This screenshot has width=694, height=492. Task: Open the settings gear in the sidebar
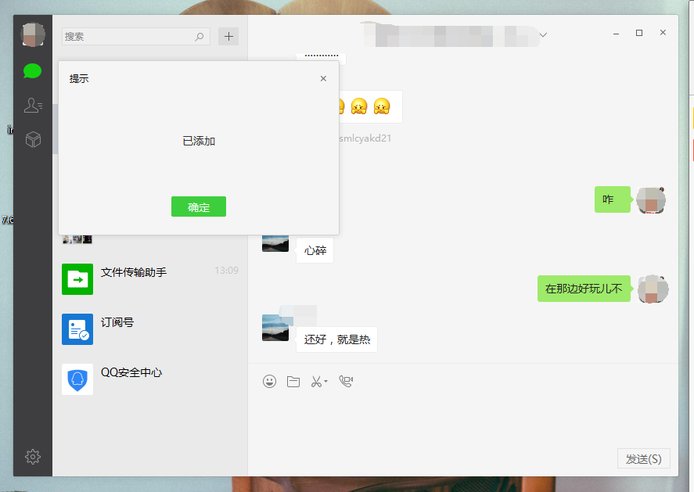coord(33,457)
